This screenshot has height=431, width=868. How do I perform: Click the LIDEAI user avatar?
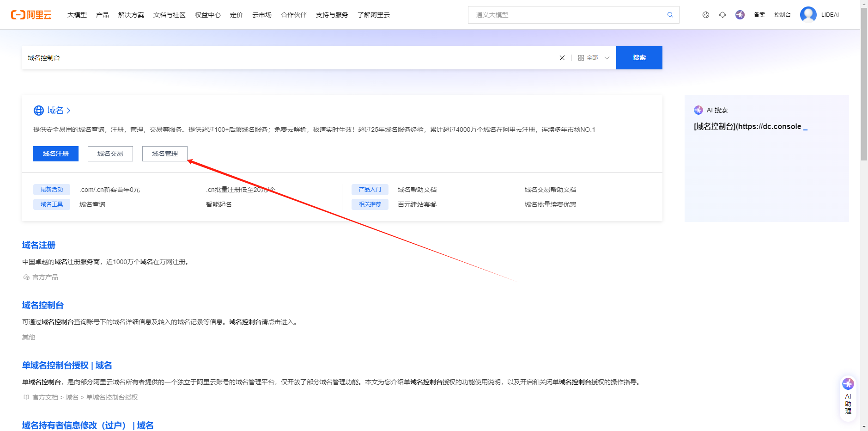[x=808, y=14]
